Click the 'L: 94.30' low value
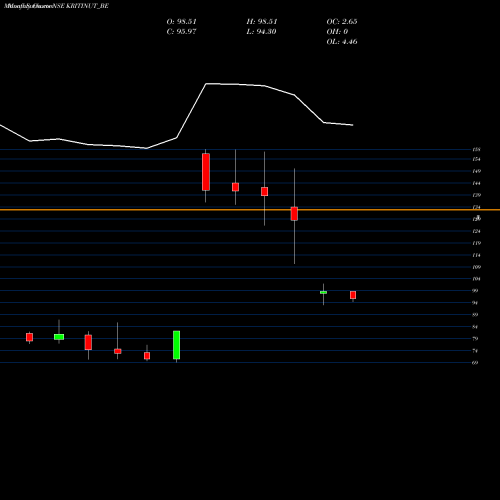 pyautogui.click(x=261, y=32)
